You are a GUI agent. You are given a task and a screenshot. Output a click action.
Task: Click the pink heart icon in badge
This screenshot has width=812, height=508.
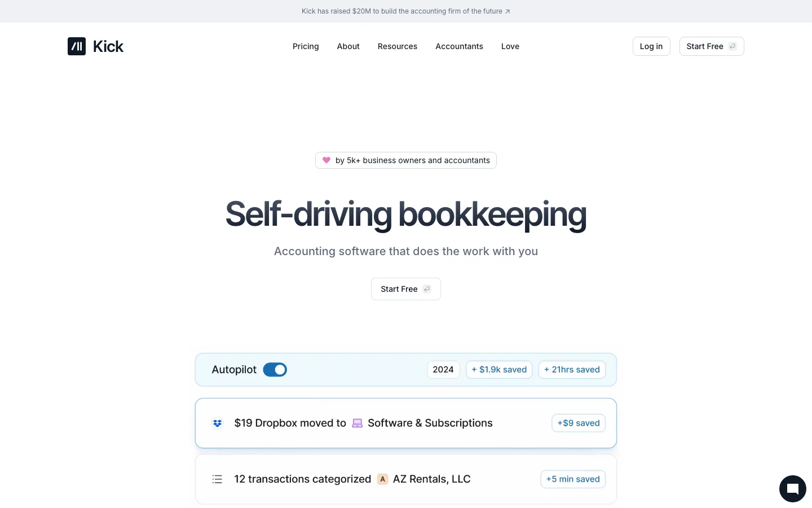326,160
